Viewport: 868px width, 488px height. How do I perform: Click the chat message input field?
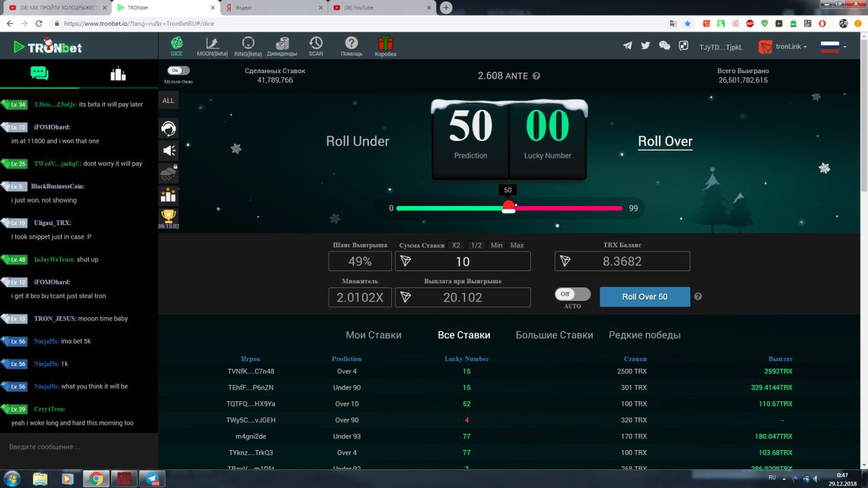pos(79,447)
